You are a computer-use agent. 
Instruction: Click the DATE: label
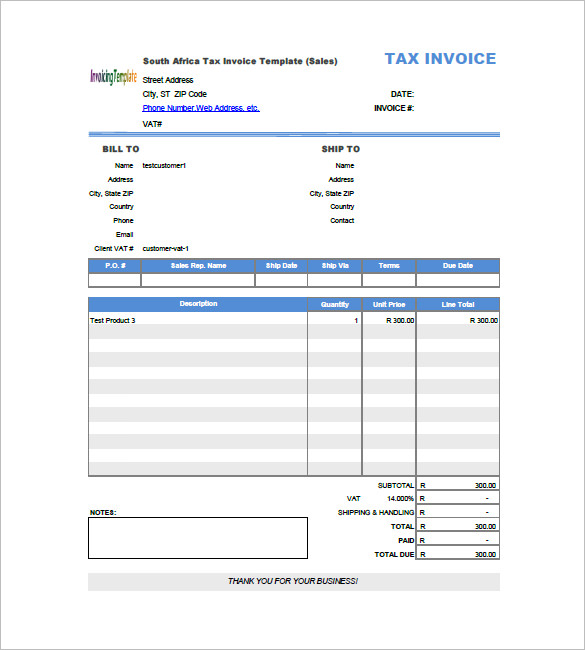click(x=402, y=94)
